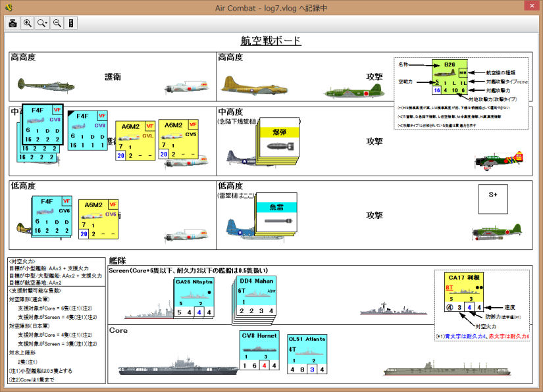Click the B5N Kate carrying torpedo image
This screenshot has height=392, width=543.
[x=497, y=232]
